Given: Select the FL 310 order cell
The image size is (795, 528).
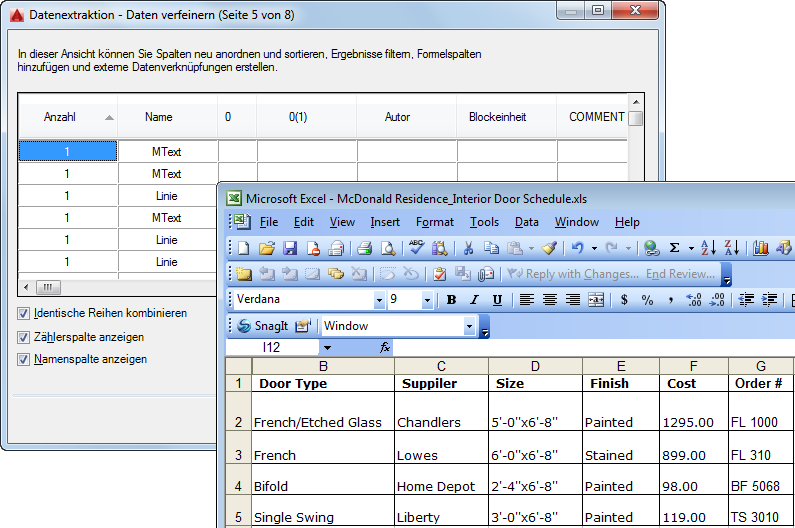Looking at the screenshot, I should [761, 447].
